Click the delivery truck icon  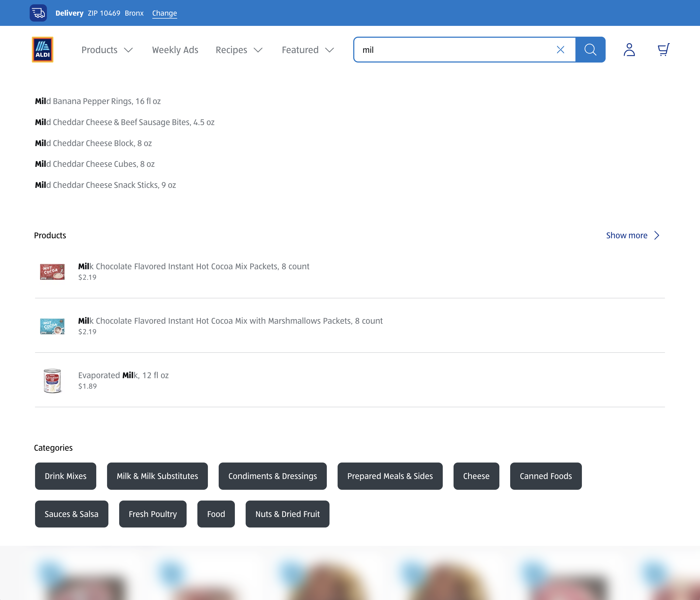pyautogui.click(x=38, y=13)
